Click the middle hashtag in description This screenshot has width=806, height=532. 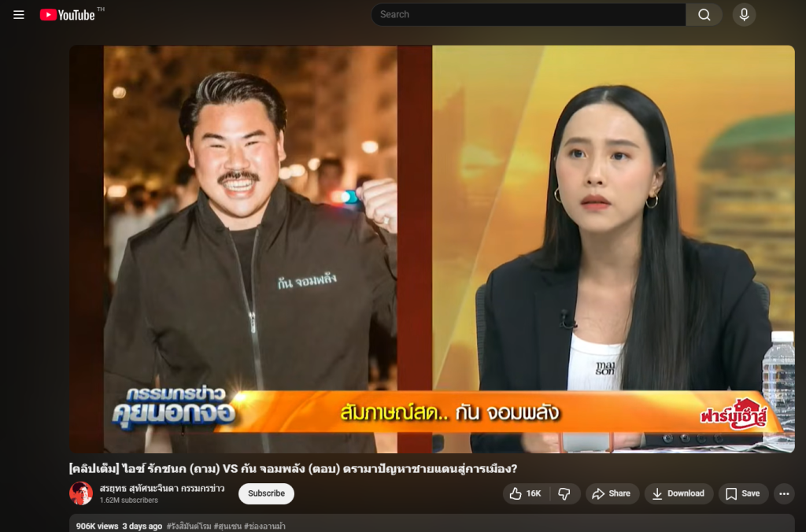pos(227,526)
